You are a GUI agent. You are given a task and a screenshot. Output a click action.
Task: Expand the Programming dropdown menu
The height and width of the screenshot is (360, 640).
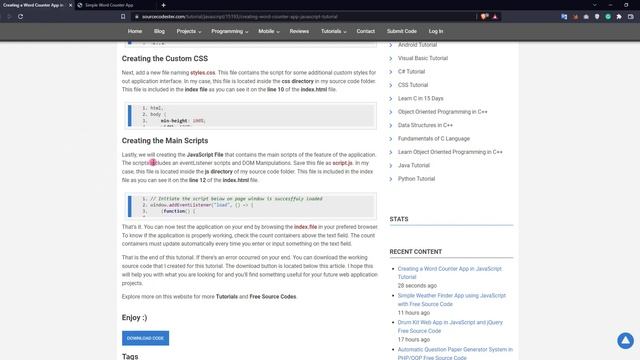point(229,31)
